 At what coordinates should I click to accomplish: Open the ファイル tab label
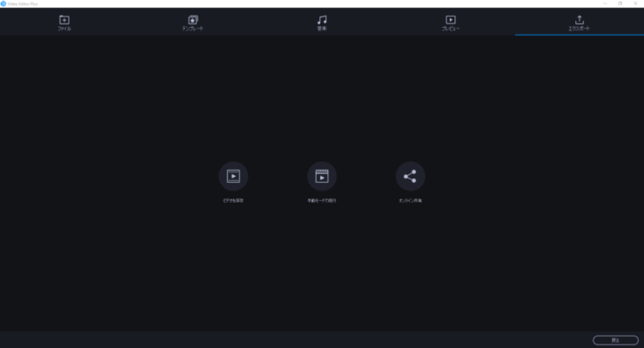pyautogui.click(x=64, y=29)
